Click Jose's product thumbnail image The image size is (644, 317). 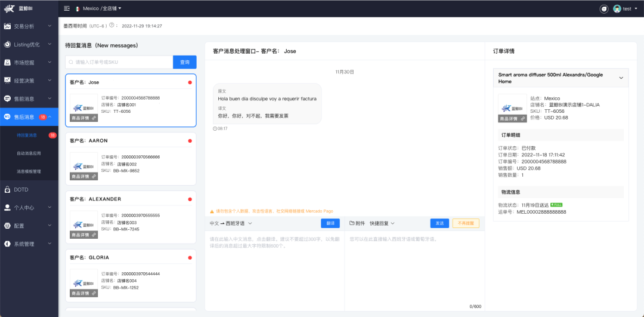(x=84, y=107)
